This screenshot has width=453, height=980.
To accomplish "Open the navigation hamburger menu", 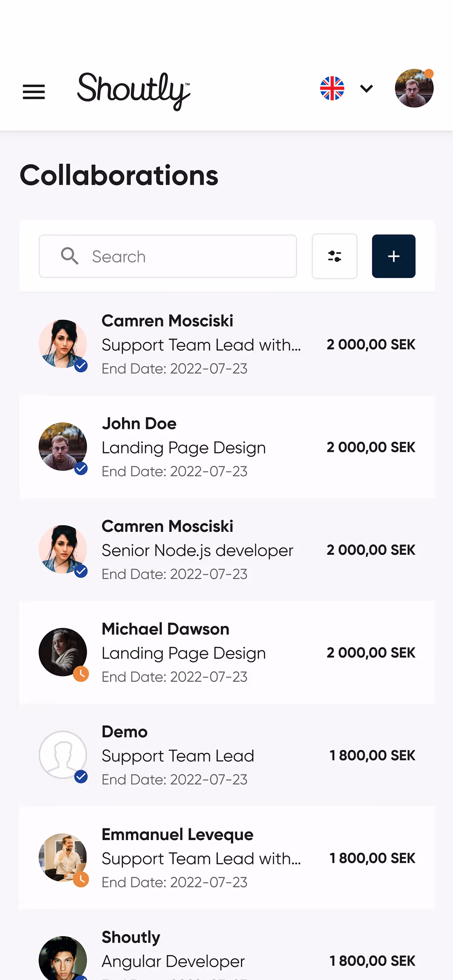I will tap(34, 92).
